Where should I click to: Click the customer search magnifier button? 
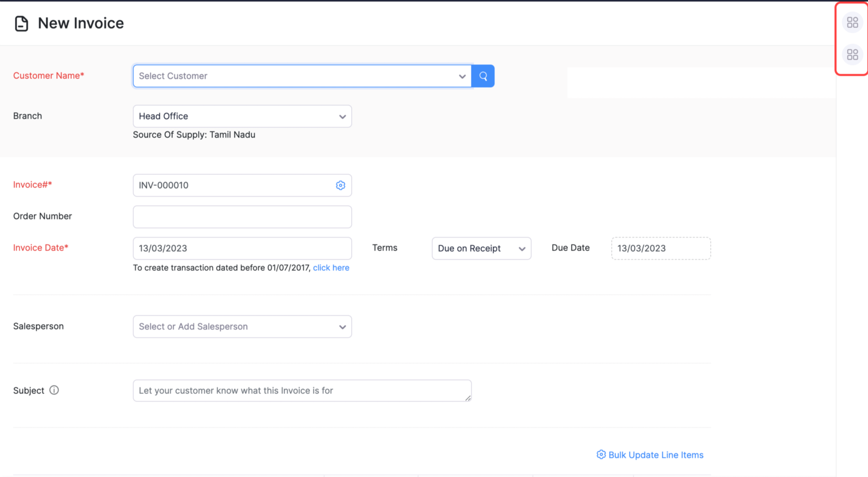click(483, 76)
